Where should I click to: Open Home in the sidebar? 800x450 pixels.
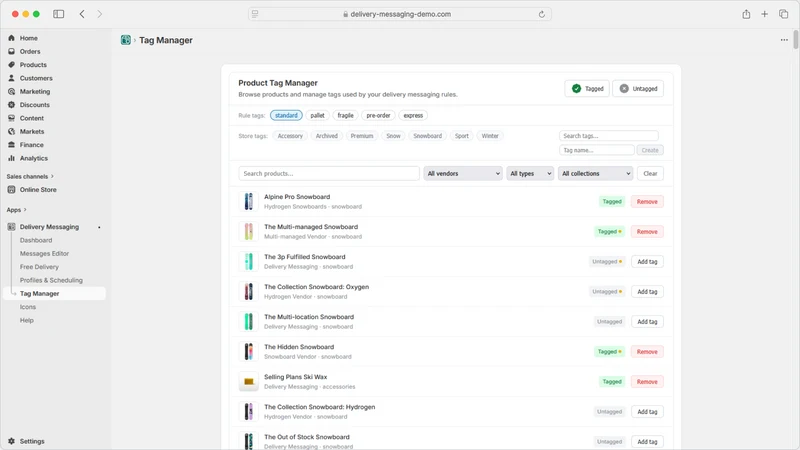click(x=29, y=38)
